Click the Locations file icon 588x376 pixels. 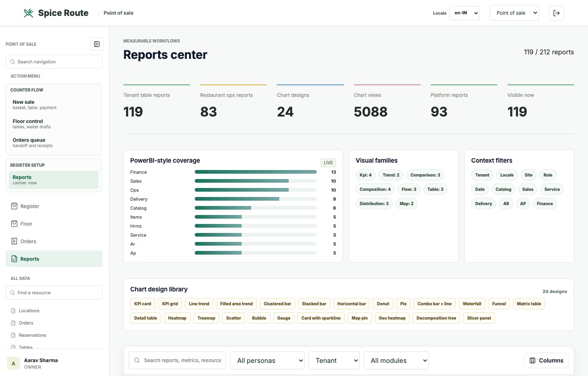tap(13, 311)
